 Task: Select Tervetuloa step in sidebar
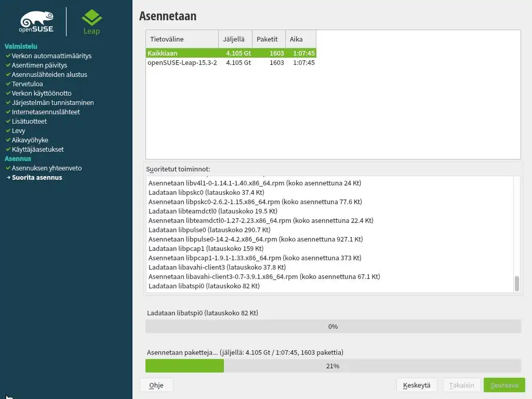tap(28, 84)
